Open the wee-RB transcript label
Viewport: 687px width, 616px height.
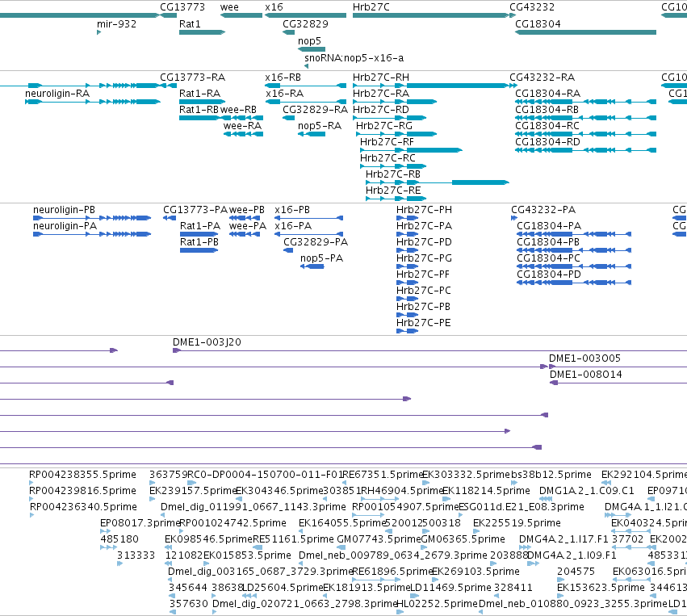(x=238, y=110)
